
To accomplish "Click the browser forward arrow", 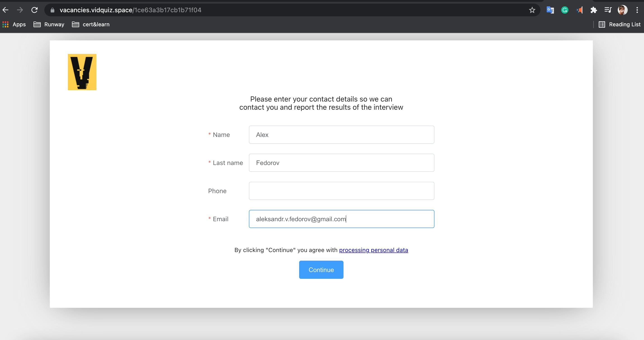I will point(20,10).
